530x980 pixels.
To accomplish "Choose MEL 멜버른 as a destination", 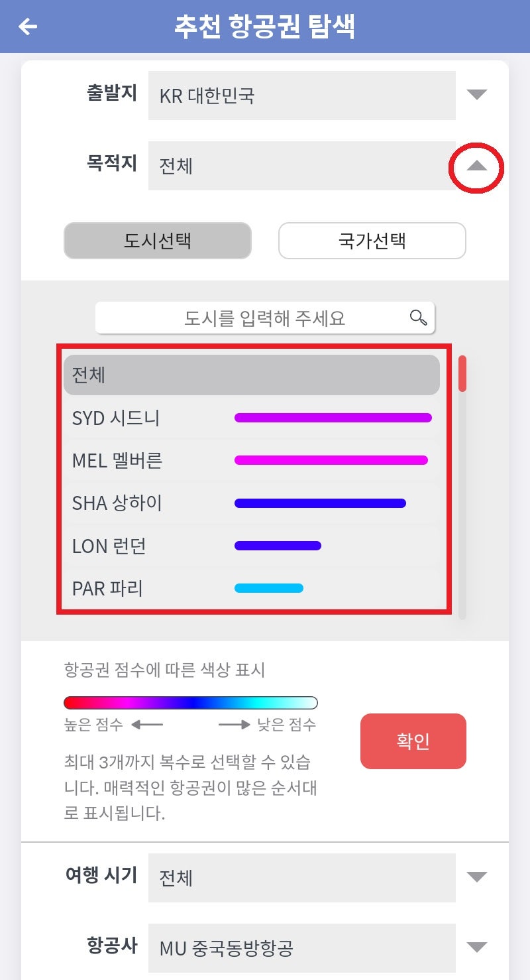I will pyautogui.click(x=132, y=460).
